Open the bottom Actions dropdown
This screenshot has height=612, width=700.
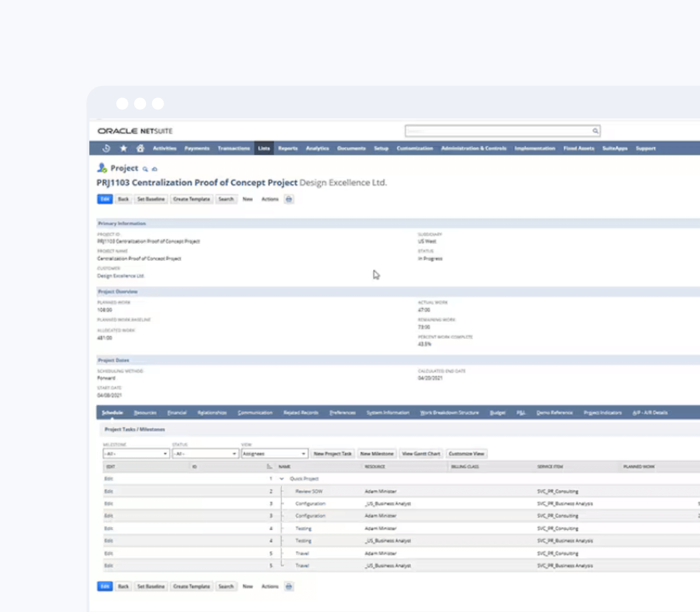(x=270, y=587)
